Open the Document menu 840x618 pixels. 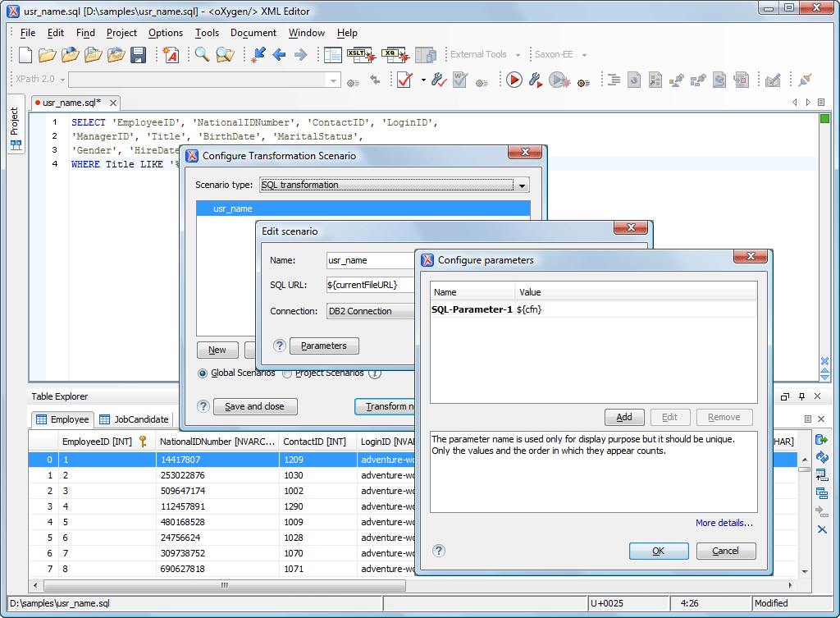pos(253,33)
